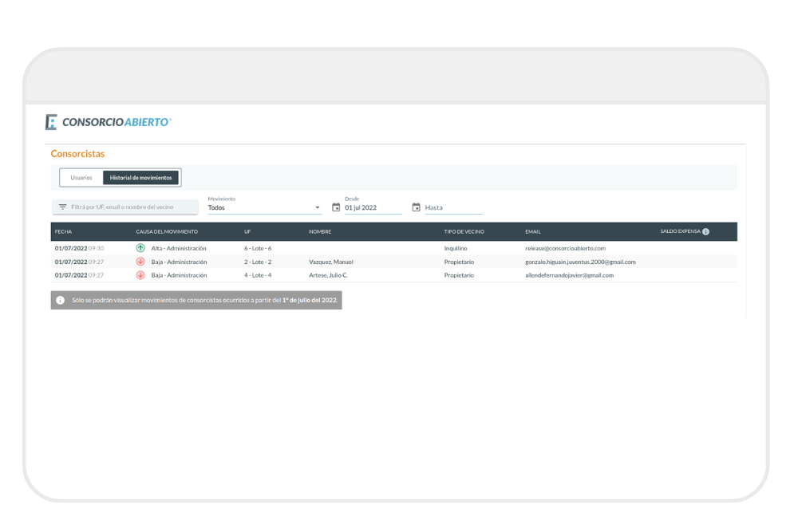Click the Hasta date input field
The height and width of the screenshot is (532, 798).
452,208
